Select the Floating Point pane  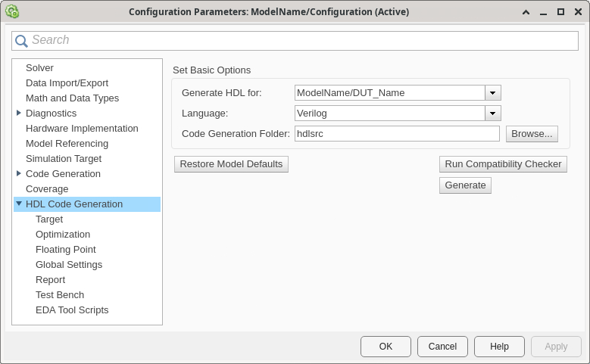(x=65, y=250)
